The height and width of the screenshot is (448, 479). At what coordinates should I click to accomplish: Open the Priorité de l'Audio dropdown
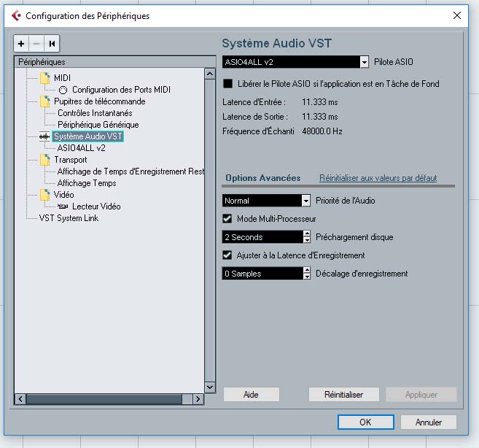click(306, 201)
